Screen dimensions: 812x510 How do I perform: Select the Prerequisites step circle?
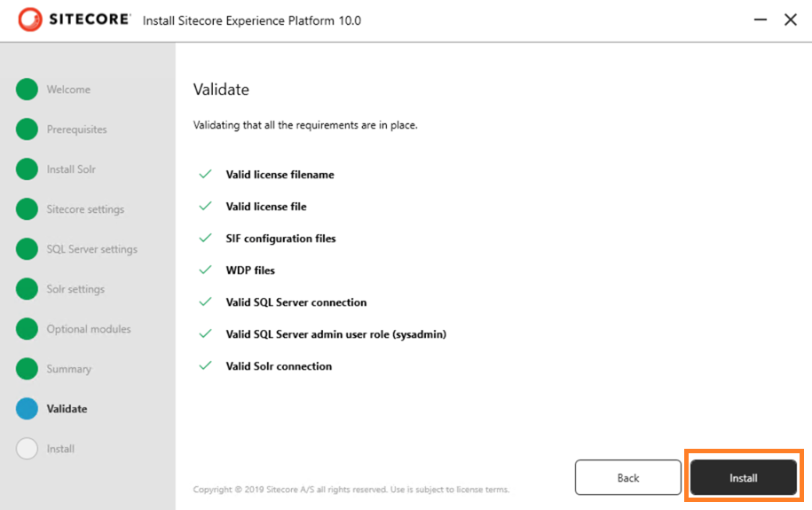27,129
